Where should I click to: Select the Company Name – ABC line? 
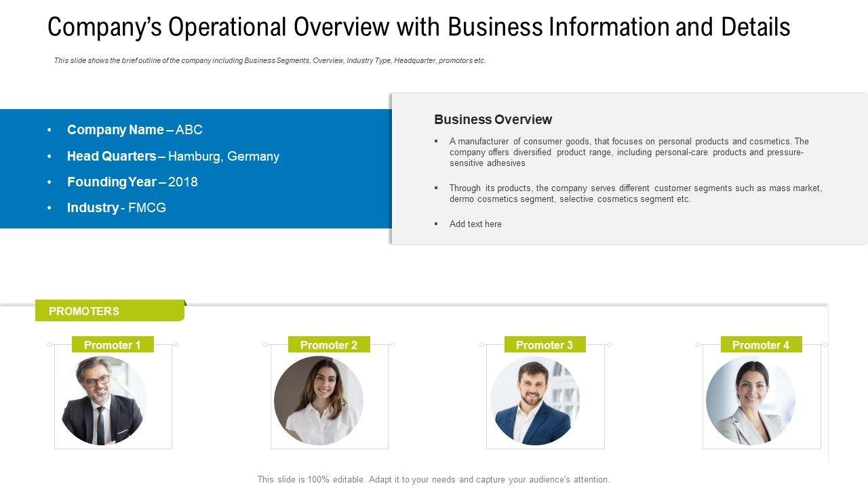135,129
